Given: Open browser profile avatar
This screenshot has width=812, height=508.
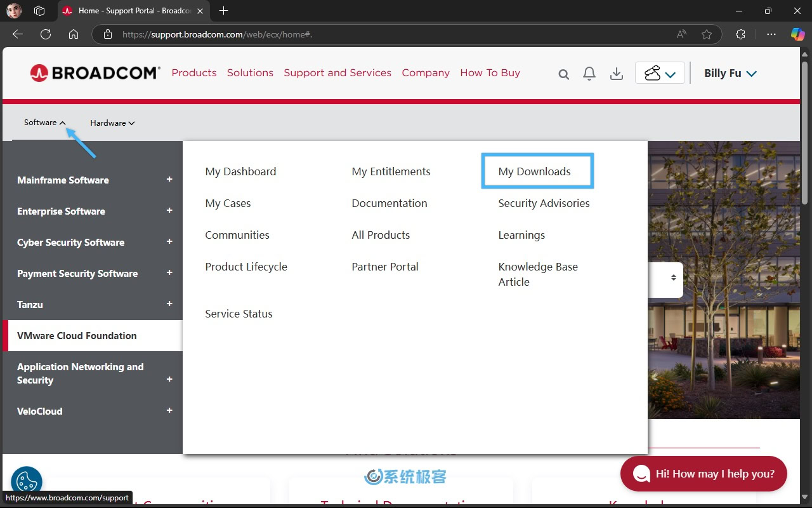Looking at the screenshot, I should click(13, 11).
